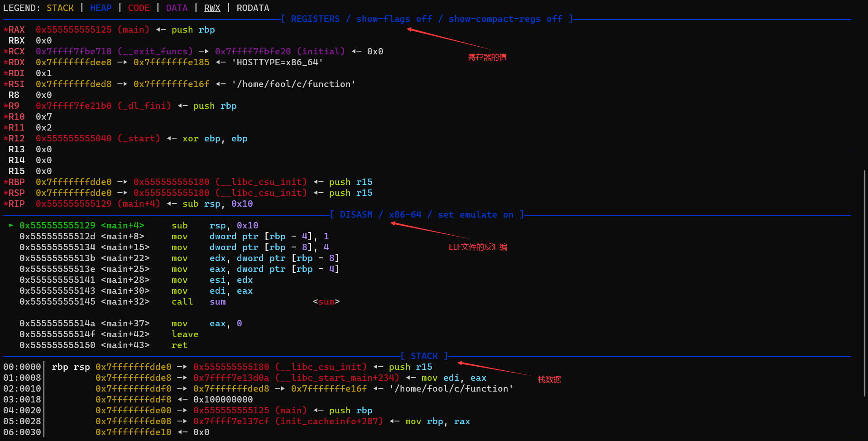868x441 pixels.
Task: Select RAX value 0x555555555125 (main)
Action: (x=92, y=29)
